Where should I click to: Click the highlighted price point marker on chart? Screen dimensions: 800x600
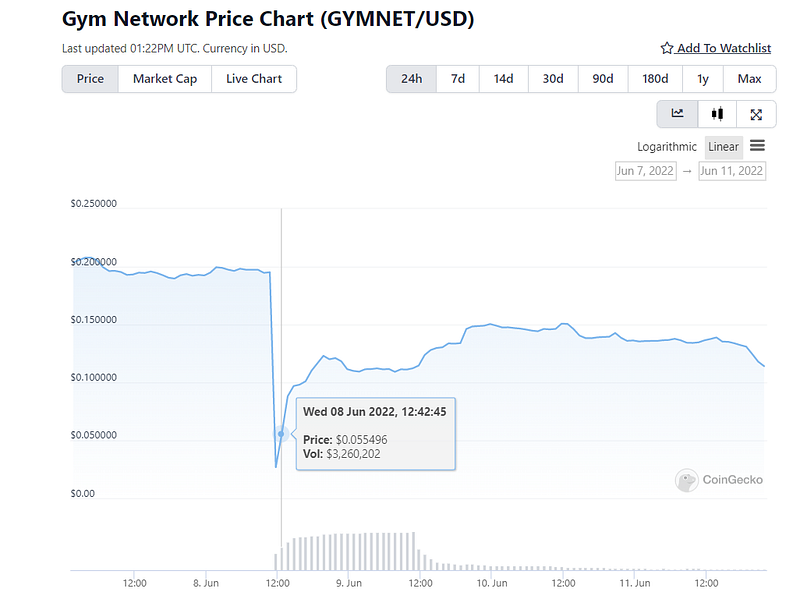tap(281, 434)
